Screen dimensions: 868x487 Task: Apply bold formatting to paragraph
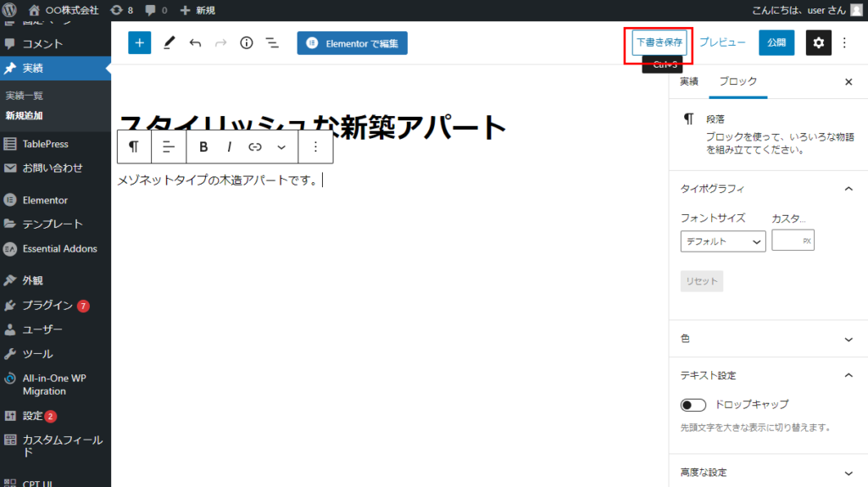coord(203,147)
